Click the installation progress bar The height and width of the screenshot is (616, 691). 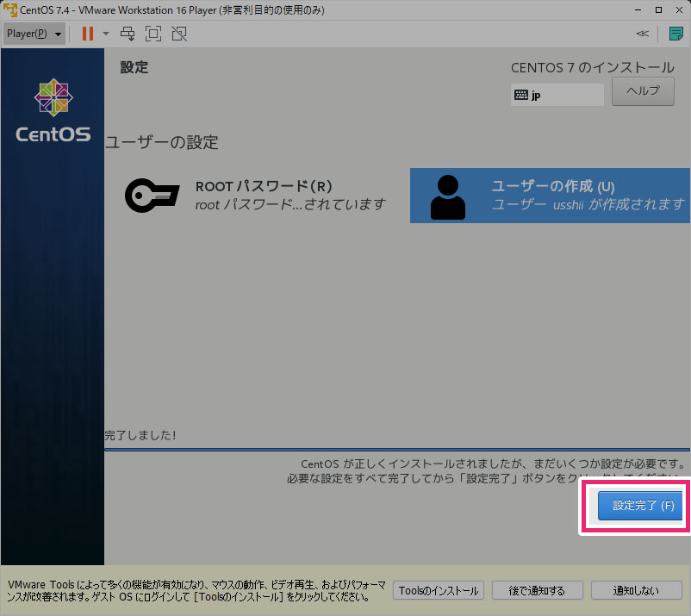tap(397, 450)
